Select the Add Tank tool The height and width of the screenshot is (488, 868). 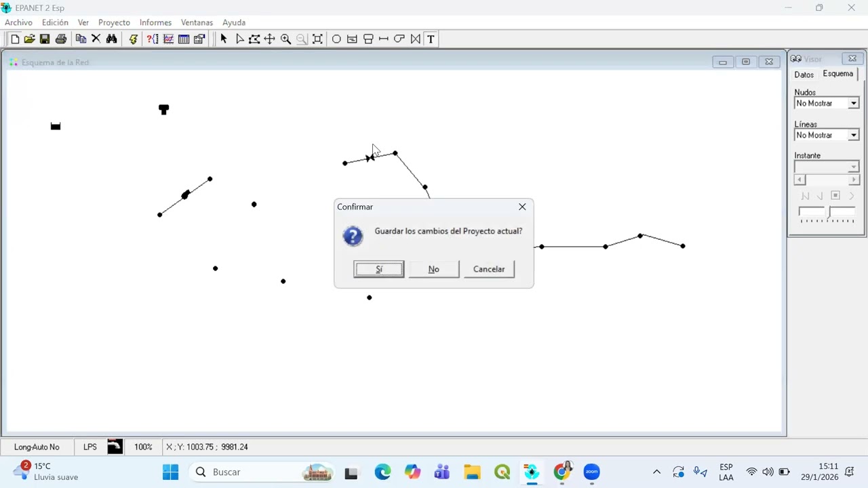pos(368,39)
